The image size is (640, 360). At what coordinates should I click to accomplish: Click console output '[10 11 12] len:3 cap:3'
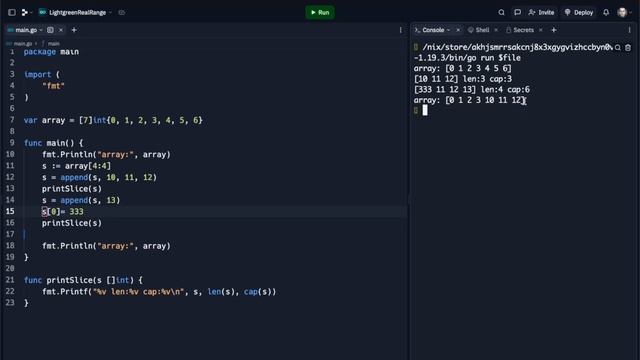[x=462, y=79]
